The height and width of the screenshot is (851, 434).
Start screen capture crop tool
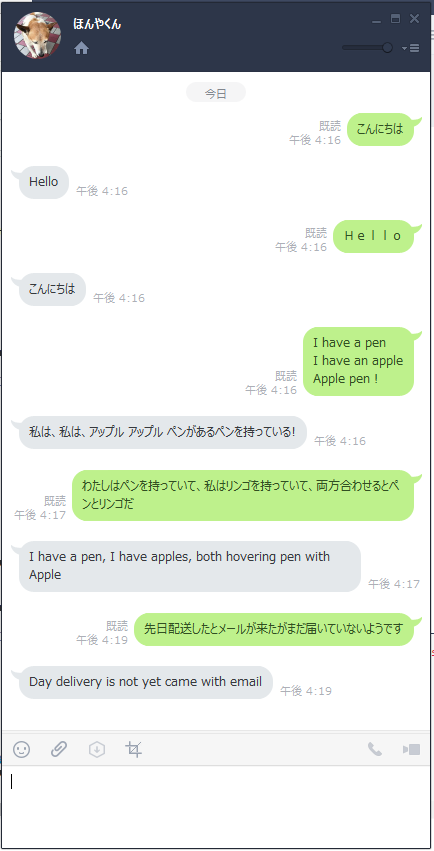[133, 750]
